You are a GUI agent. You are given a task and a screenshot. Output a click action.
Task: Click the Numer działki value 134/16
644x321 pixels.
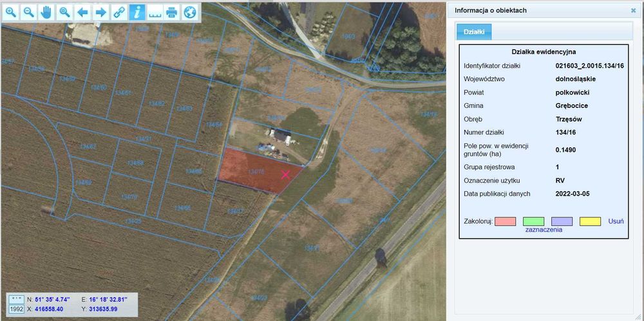[x=565, y=132]
